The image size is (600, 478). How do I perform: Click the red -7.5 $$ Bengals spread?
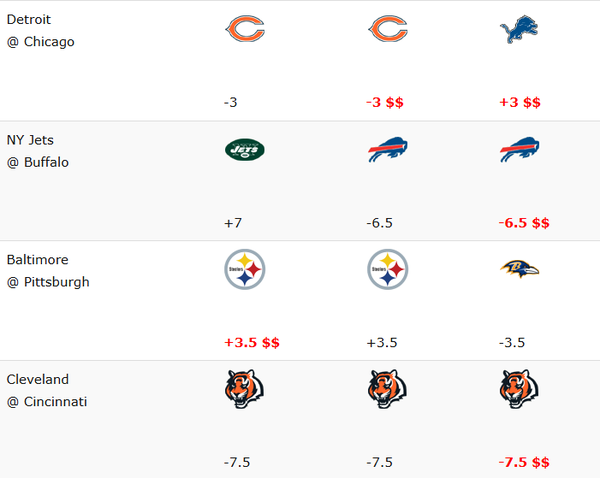[x=524, y=462]
